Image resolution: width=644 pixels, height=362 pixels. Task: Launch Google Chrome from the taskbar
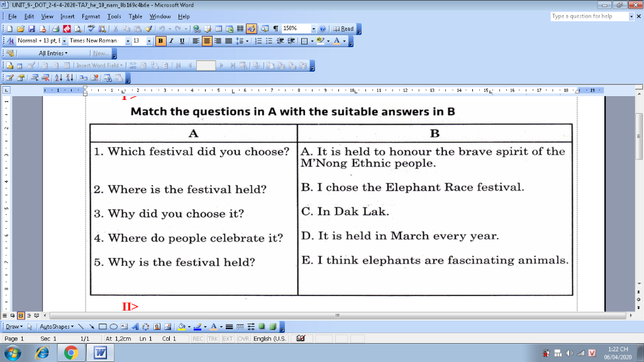[x=71, y=353]
